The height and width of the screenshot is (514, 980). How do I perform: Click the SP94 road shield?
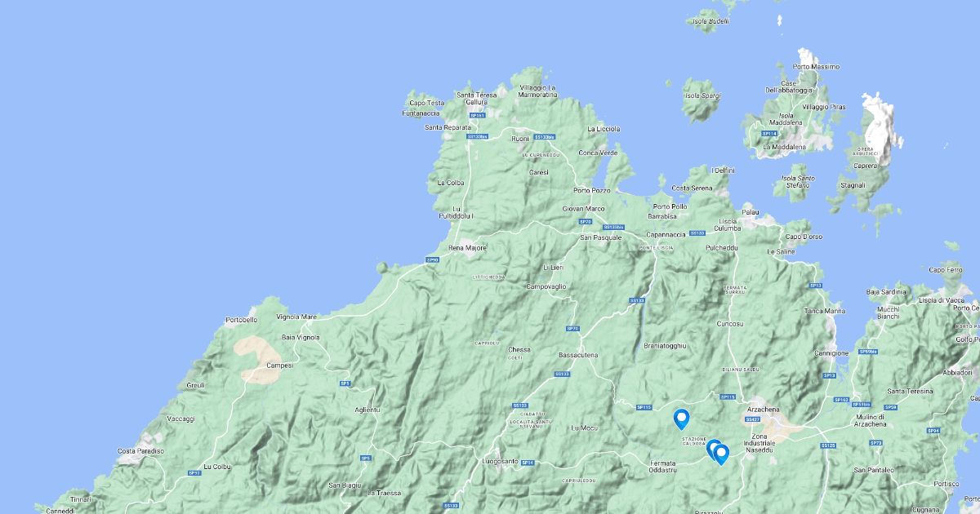tap(934, 431)
